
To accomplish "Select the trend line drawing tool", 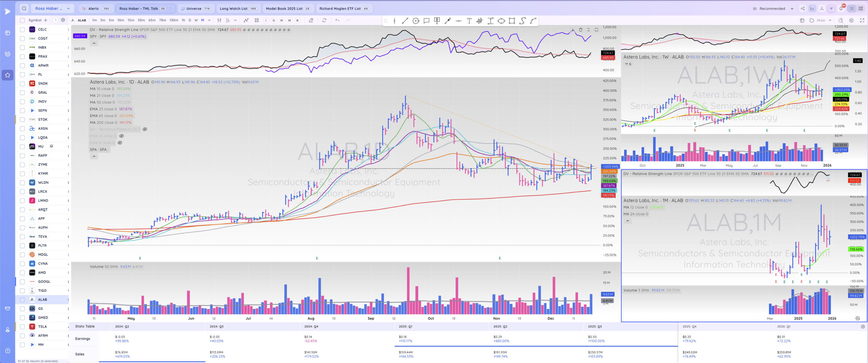I will point(405,21).
